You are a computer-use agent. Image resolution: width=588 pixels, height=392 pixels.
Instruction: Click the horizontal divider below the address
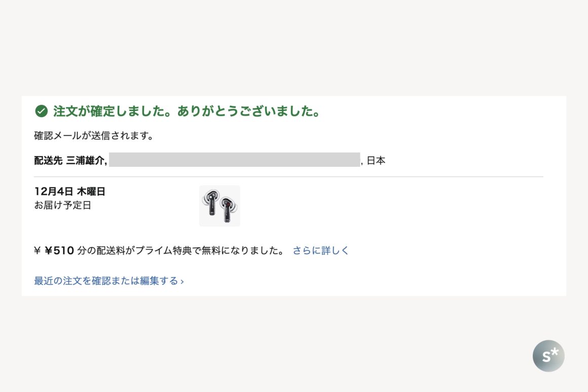tap(288, 177)
